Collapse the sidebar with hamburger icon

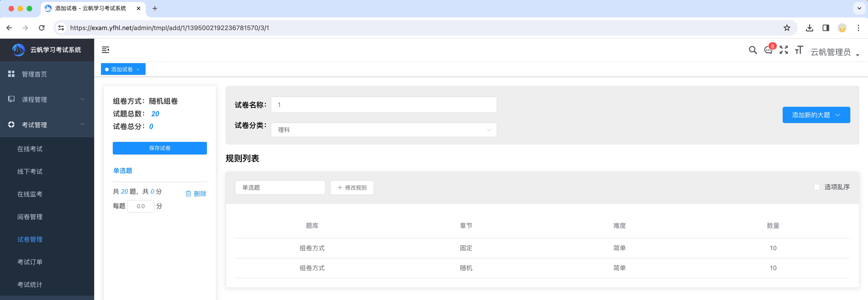[106, 50]
